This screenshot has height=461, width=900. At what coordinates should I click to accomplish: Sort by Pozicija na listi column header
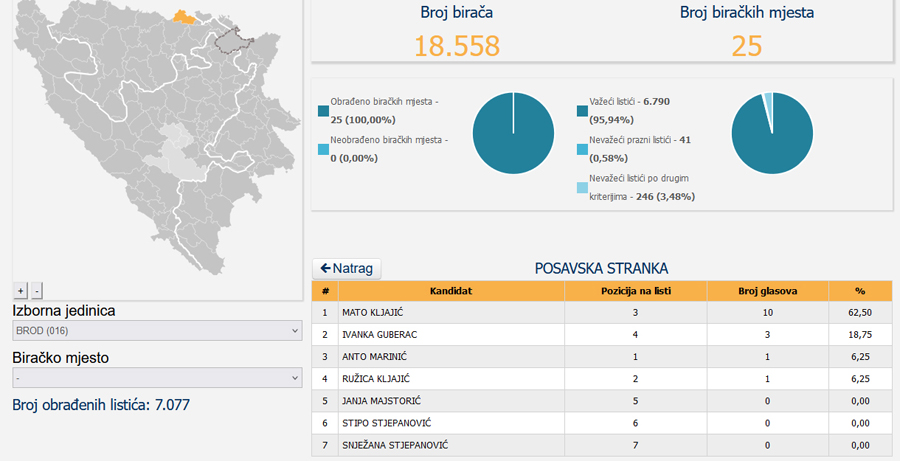pos(635,291)
